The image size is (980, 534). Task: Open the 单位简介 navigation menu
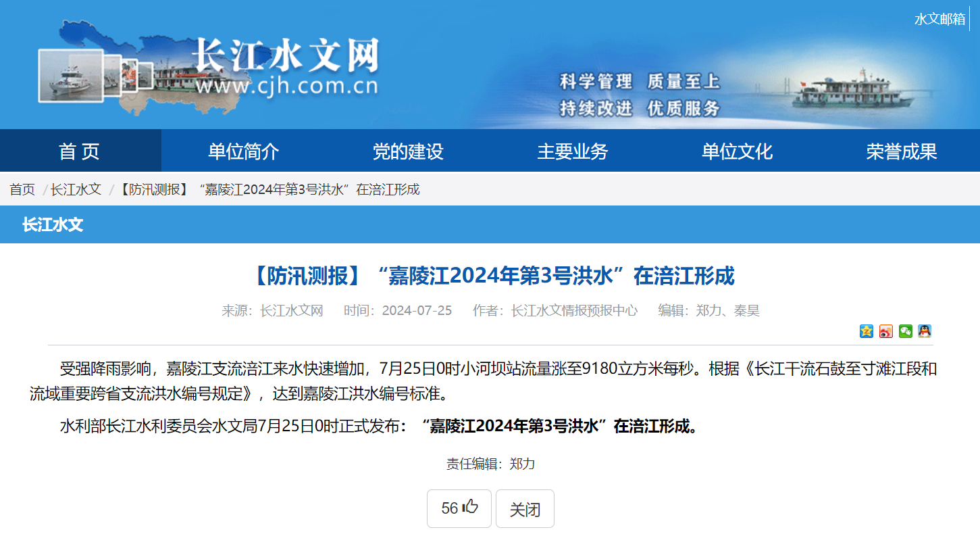coord(243,151)
